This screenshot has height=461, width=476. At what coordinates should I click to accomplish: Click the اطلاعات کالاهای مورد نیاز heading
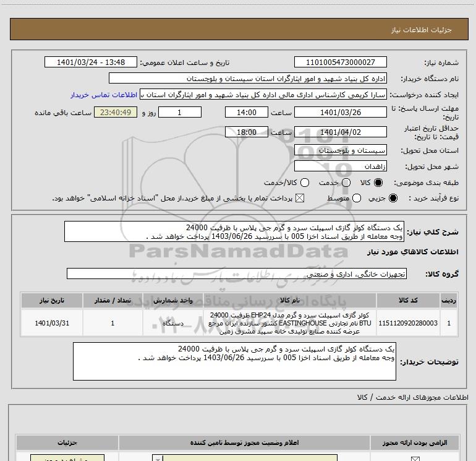click(413, 252)
